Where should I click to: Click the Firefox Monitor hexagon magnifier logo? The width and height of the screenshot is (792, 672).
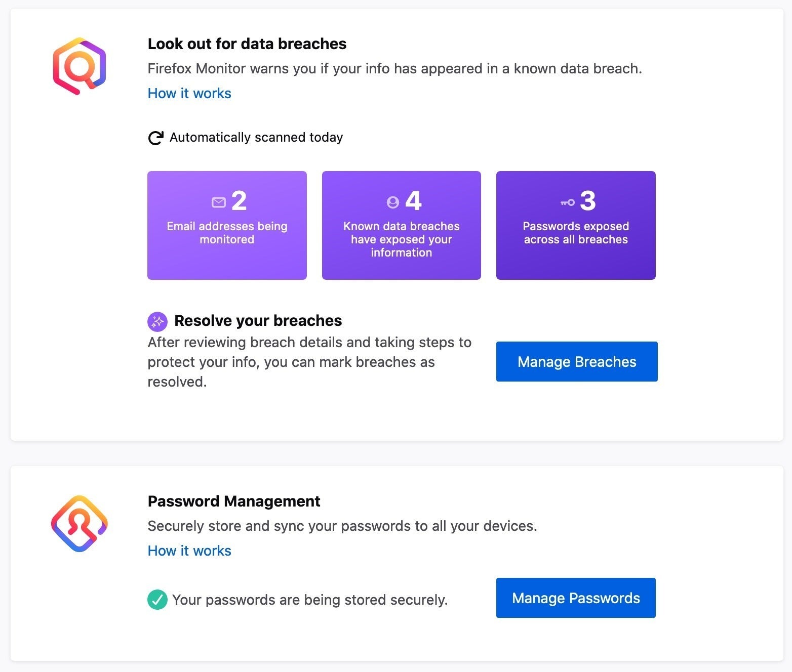[x=80, y=66]
